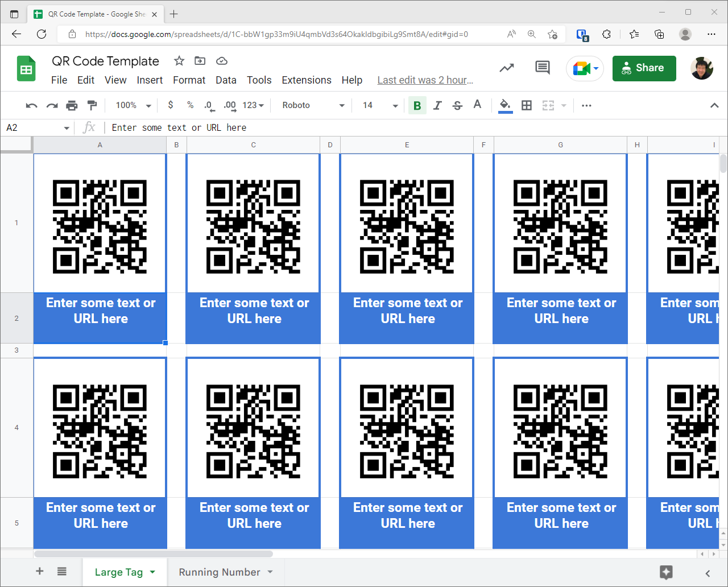Open the Borders options icon
728x587 pixels.
point(527,105)
